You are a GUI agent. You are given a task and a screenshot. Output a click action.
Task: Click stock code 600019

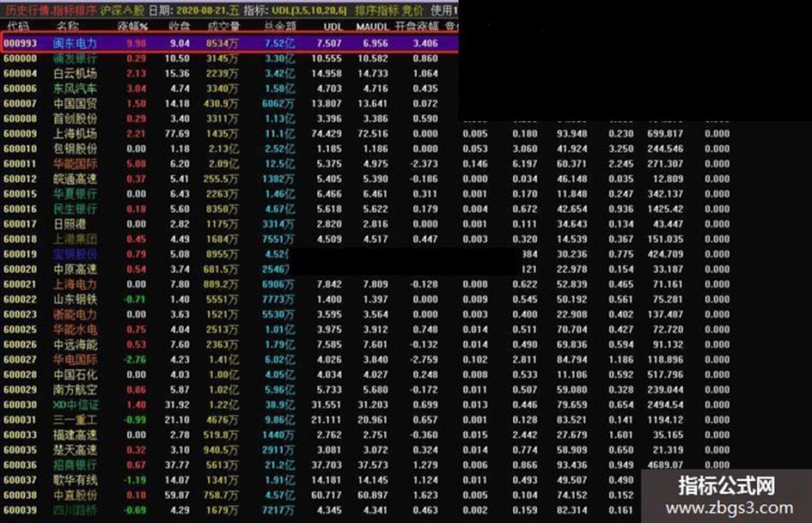click(21, 254)
